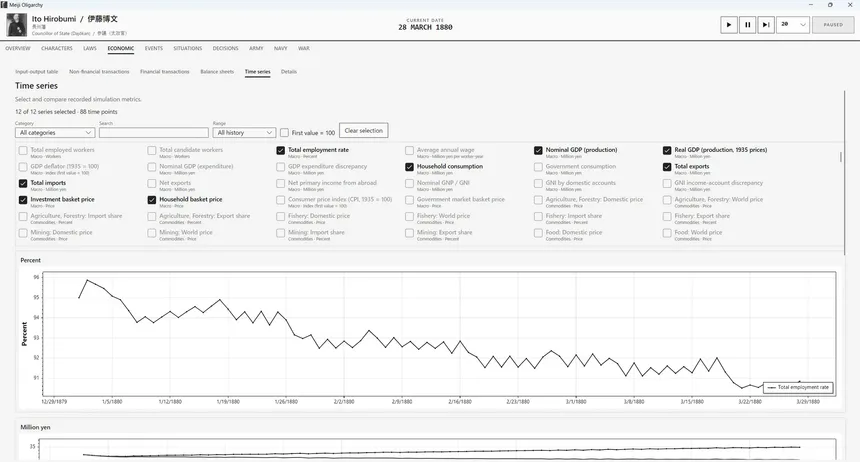Click the Clear selection button
This screenshot has height=462, width=860.
[x=364, y=131]
